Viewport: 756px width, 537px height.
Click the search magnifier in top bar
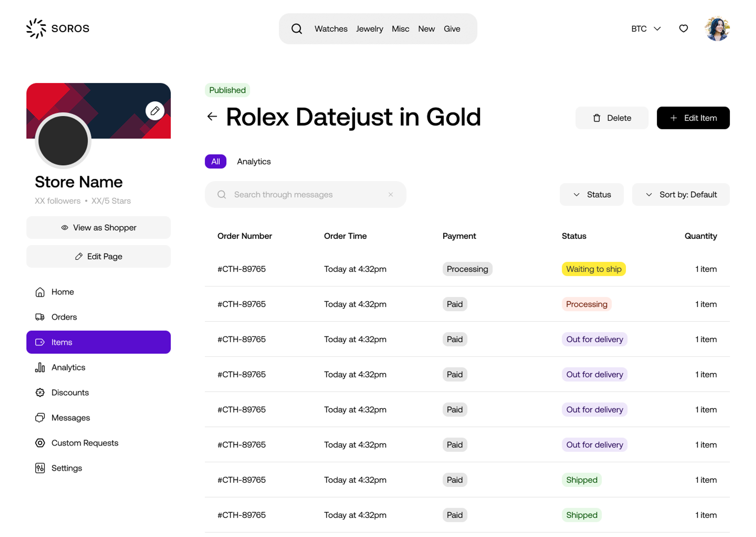click(297, 29)
